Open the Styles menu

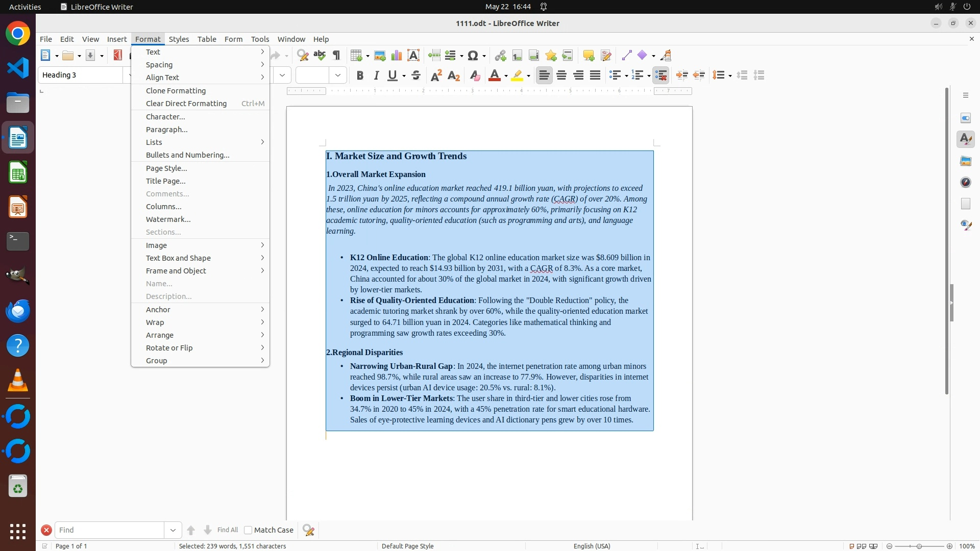[x=179, y=39]
